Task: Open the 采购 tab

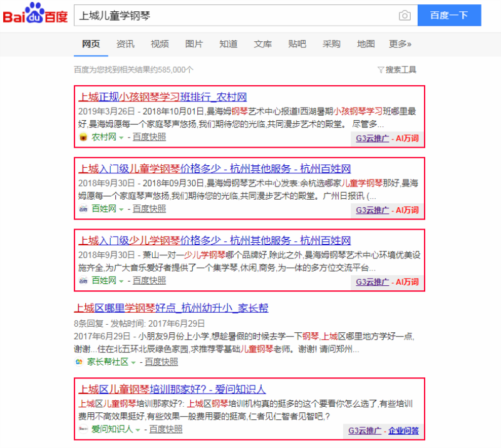Action: 331,44
